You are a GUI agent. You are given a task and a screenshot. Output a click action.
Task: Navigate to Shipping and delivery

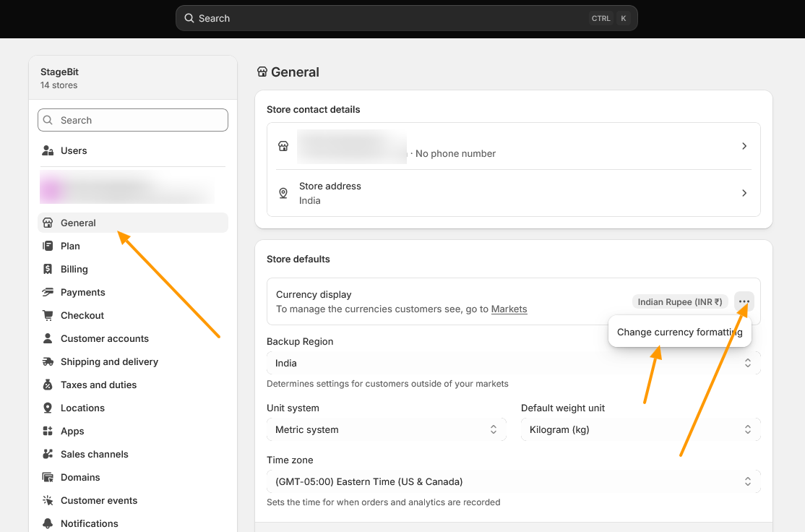point(132,361)
